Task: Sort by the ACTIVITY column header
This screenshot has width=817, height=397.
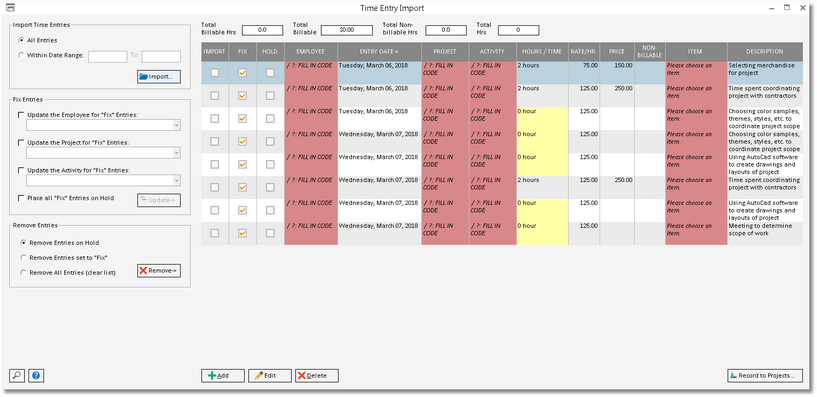Action: [x=492, y=52]
